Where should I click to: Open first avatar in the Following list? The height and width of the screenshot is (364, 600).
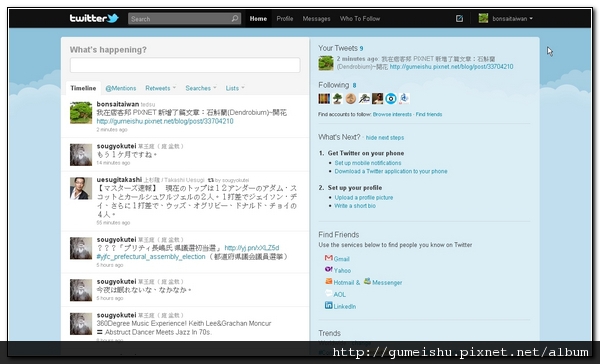pos(324,99)
